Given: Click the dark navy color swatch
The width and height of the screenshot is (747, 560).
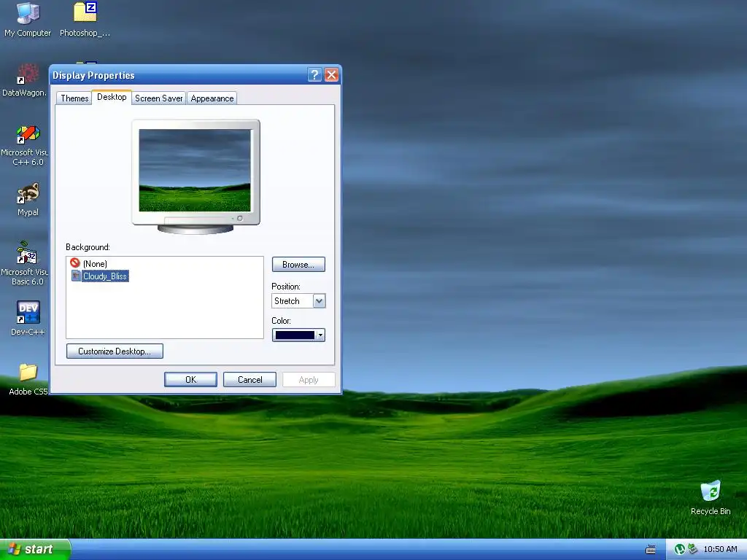Looking at the screenshot, I should click(x=295, y=335).
